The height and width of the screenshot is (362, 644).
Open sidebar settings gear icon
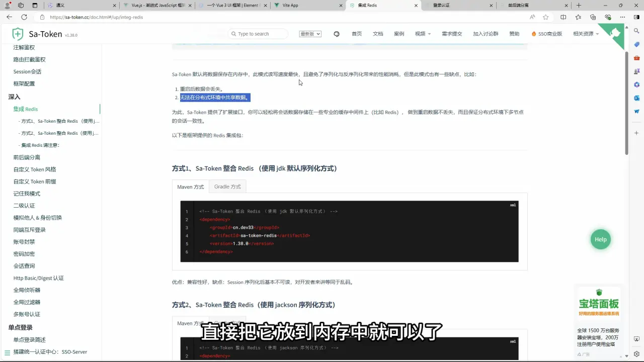[636, 353]
